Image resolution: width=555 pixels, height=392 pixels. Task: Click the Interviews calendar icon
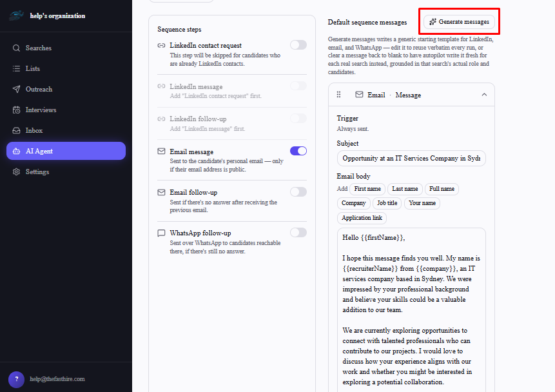pyautogui.click(x=16, y=110)
